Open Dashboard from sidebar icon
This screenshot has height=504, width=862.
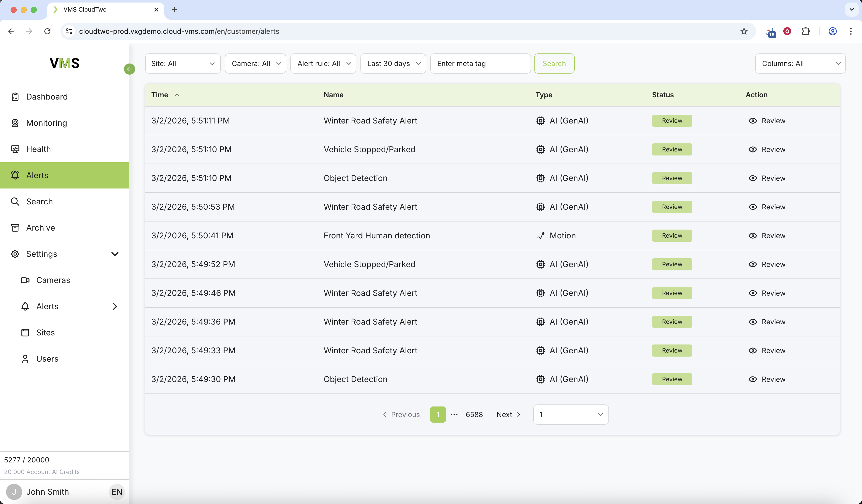[x=15, y=97]
